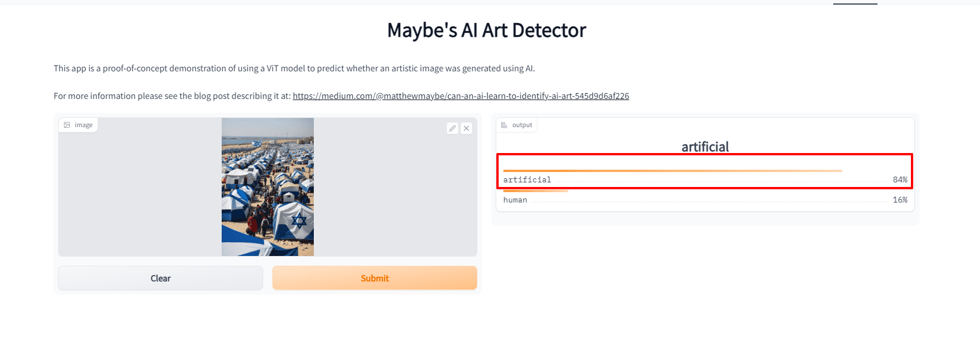Image resolution: width=980 pixels, height=363 pixels.
Task: Click the picture icon beside image label
Action: tap(67, 125)
